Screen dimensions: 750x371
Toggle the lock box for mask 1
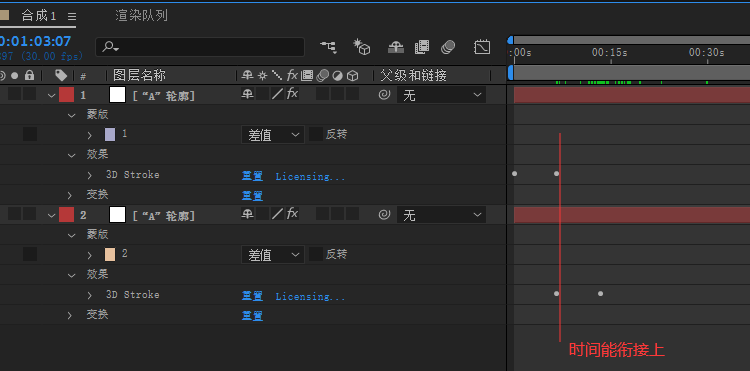(x=30, y=134)
